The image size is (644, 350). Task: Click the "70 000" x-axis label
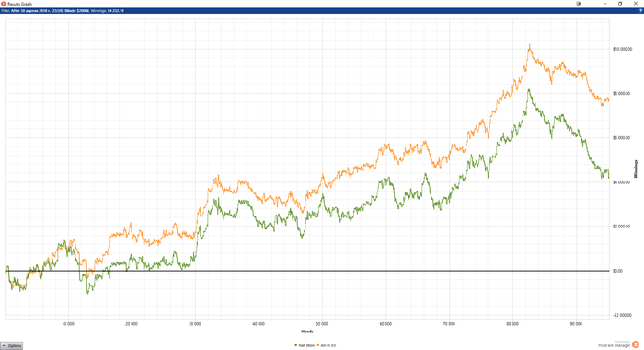point(449,324)
